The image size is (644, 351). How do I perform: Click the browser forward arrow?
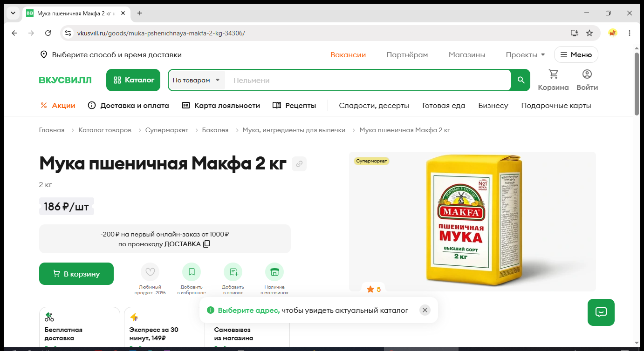pyautogui.click(x=31, y=33)
